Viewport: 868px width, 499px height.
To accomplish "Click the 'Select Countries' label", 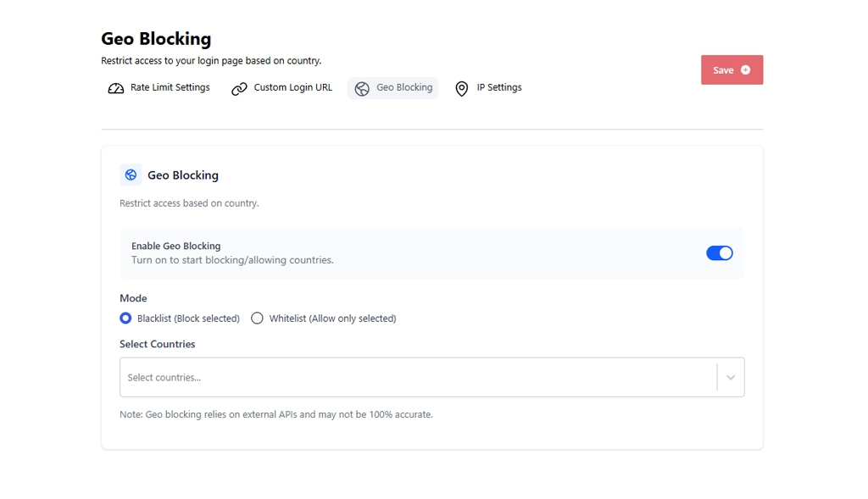I will pyautogui.click(x=157, y=344).
